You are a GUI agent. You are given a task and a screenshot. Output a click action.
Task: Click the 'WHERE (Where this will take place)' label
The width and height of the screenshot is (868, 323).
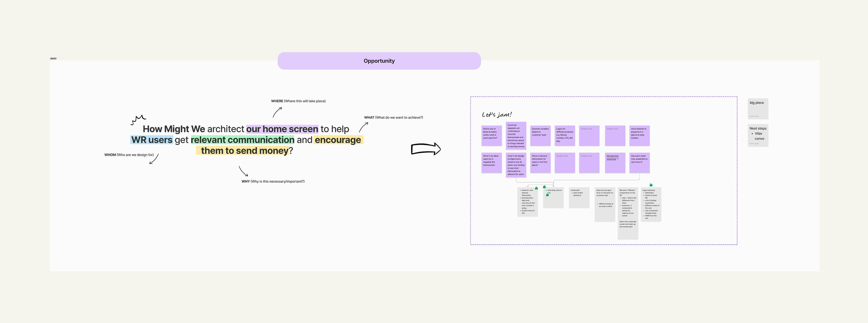click(298, 101)
